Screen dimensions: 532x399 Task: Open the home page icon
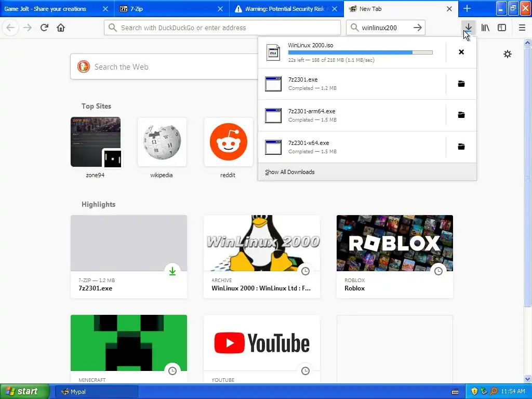point(61,28)
